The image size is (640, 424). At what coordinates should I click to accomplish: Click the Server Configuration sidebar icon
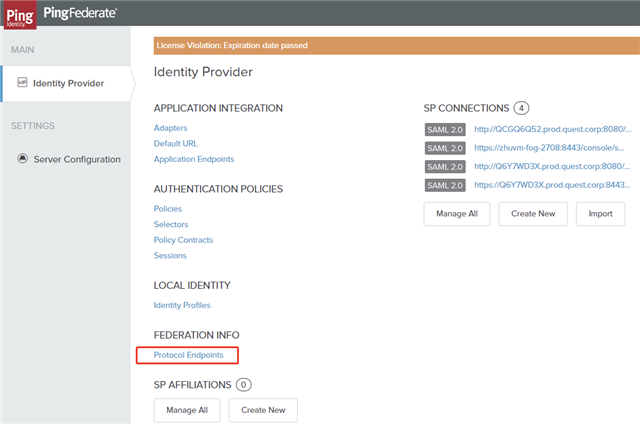click(22, 158)
